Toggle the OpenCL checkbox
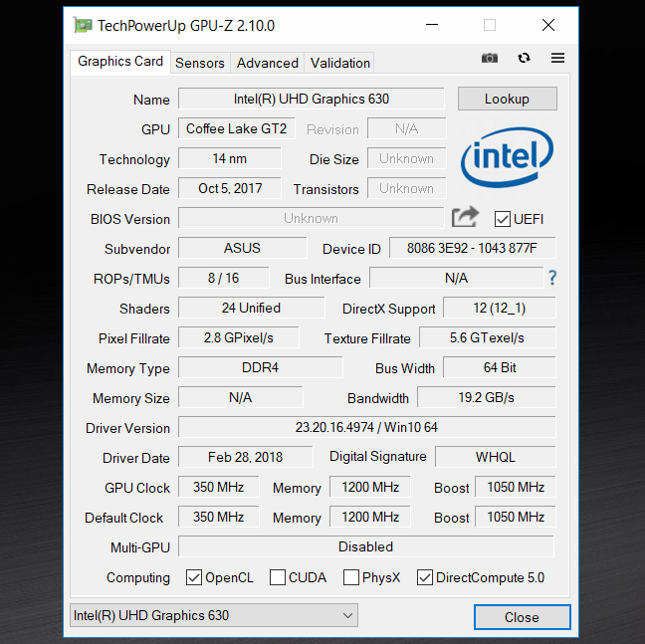Viewport: 645px width, 644px height. click(194, 577)
